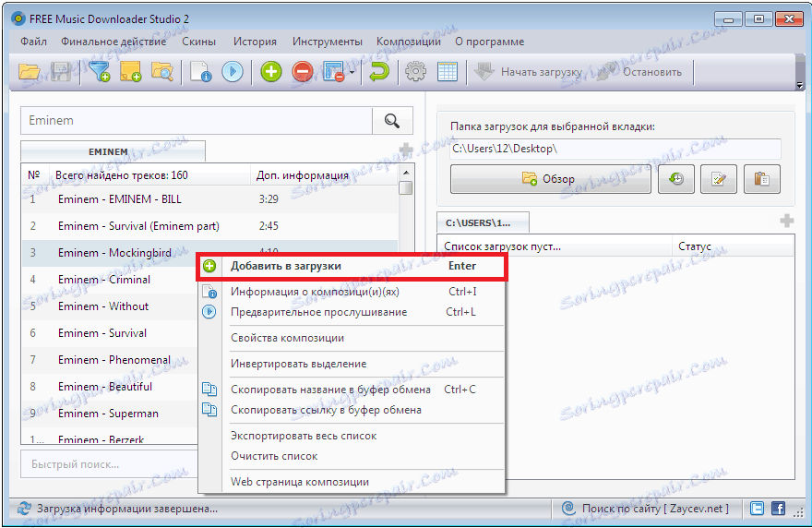Click the Eminem search input field

tap(197, 120)
